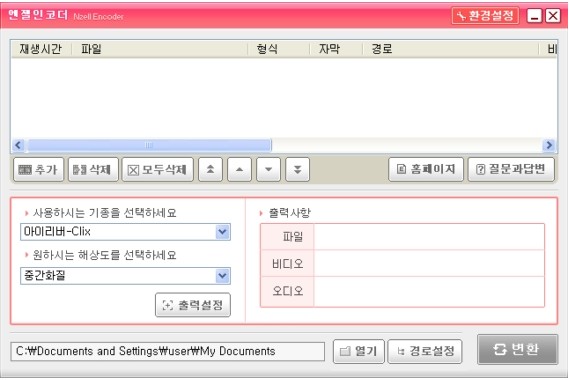Click the file list horizontal scrollbar thumb

click(x=149, y=145)
